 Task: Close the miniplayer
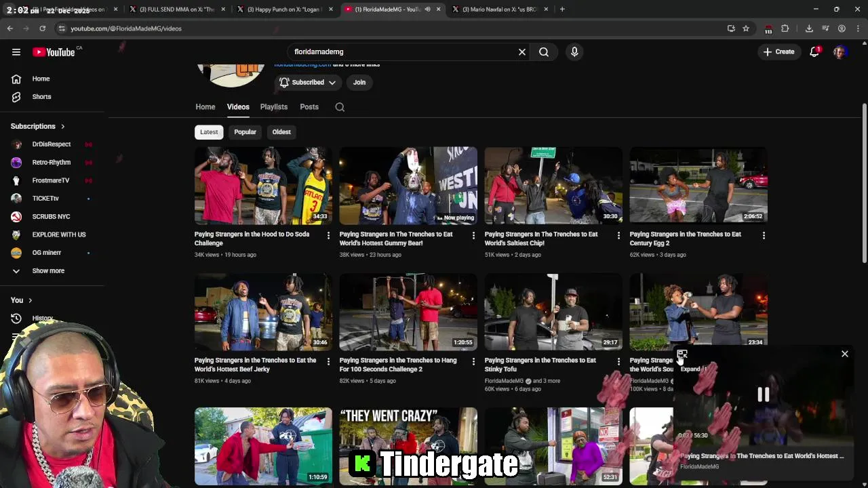tap(845, 354)
